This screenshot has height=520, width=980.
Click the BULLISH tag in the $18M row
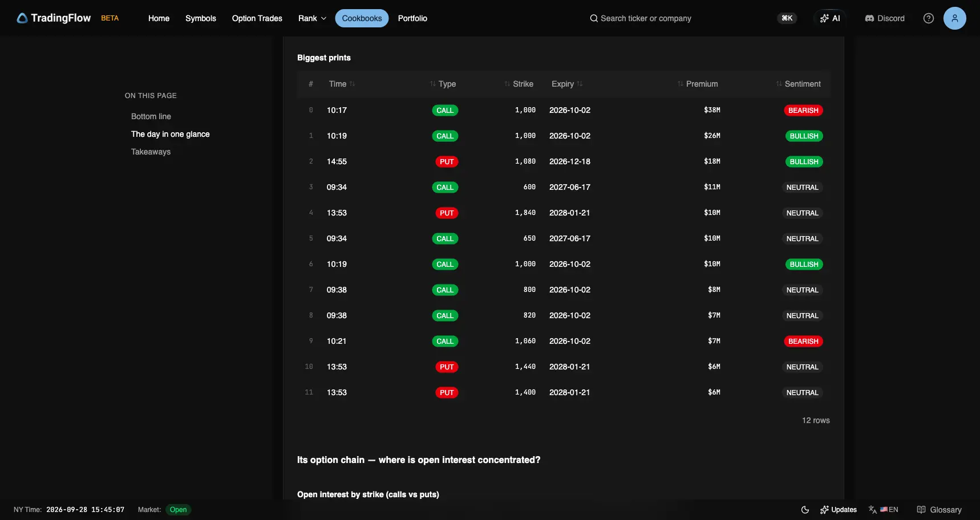tap(804, 162)
